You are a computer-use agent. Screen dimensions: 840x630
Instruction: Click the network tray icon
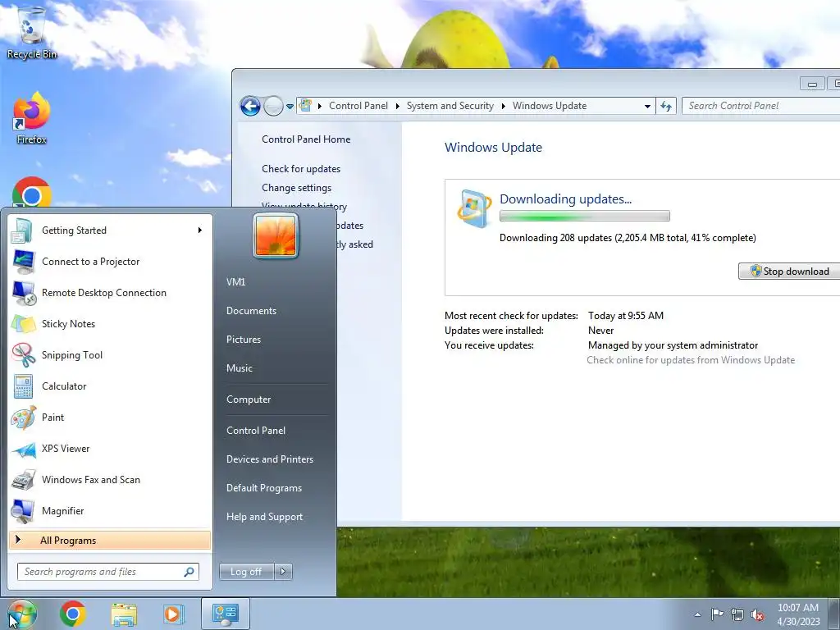[737, 614]
